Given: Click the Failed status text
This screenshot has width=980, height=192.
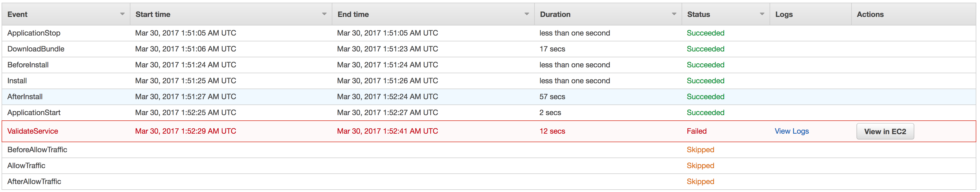Looking at the screenshot, I should click(x=696, y=131).
